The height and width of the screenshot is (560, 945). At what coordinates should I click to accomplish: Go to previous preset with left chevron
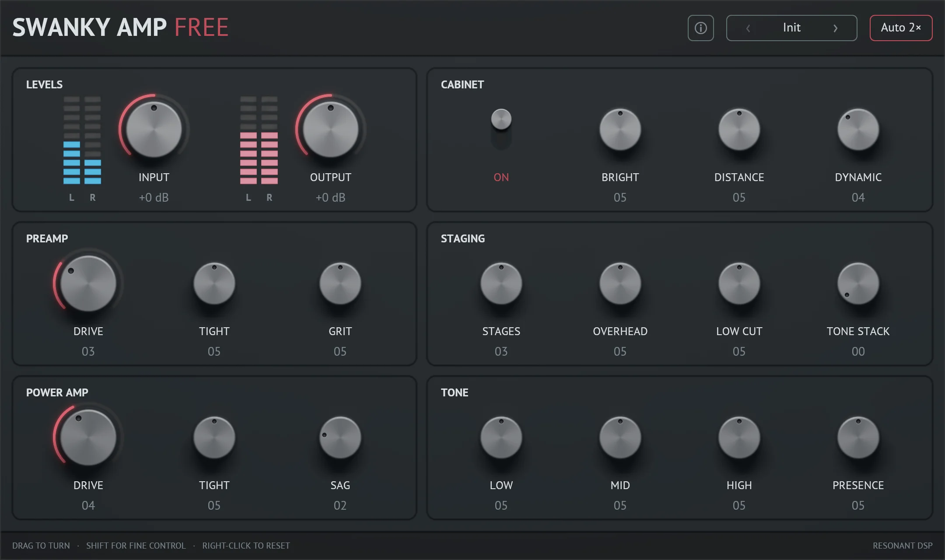(748, 28)
